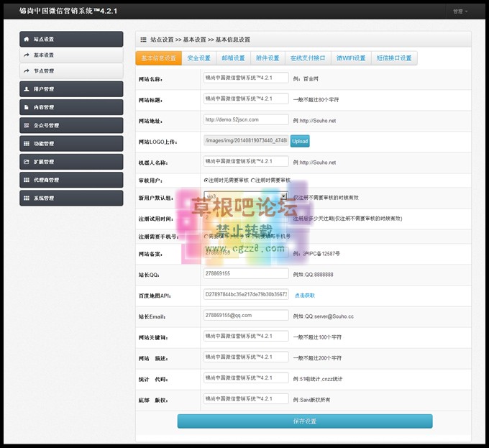Select the 注册时无需要审核 radio option
This screenshot has height=448, width=489.
coord(206,180)
